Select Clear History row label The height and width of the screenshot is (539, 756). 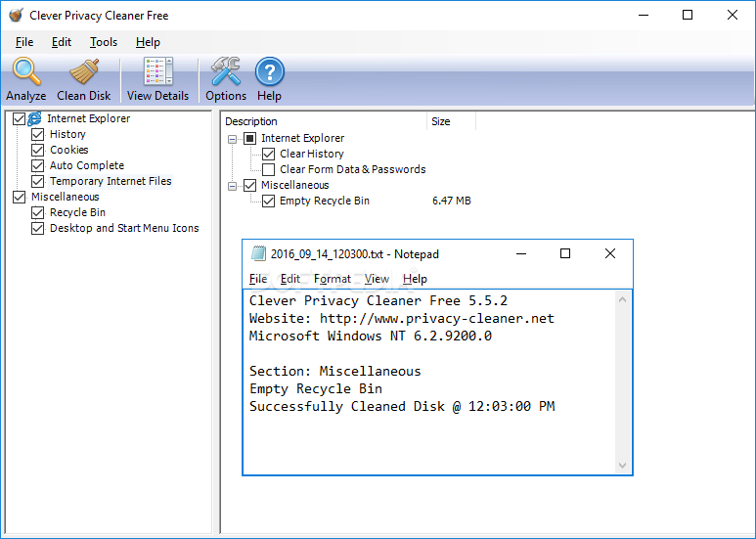(x=312, y=154)
